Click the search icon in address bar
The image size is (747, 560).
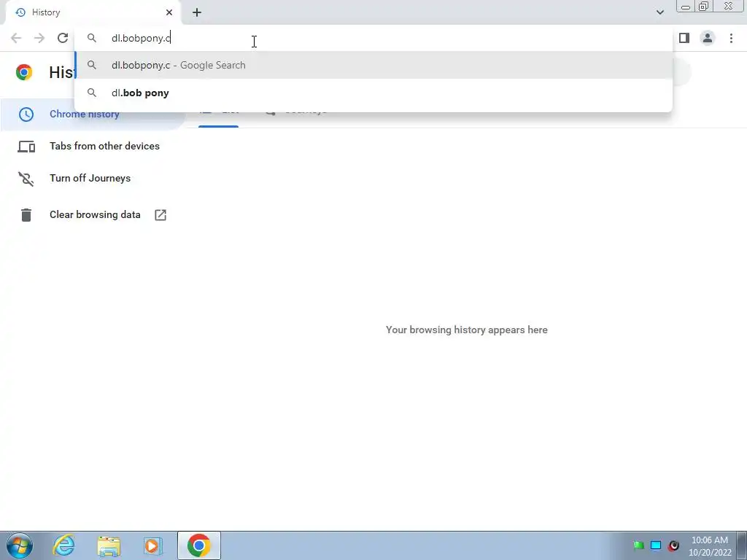(92, 38)
